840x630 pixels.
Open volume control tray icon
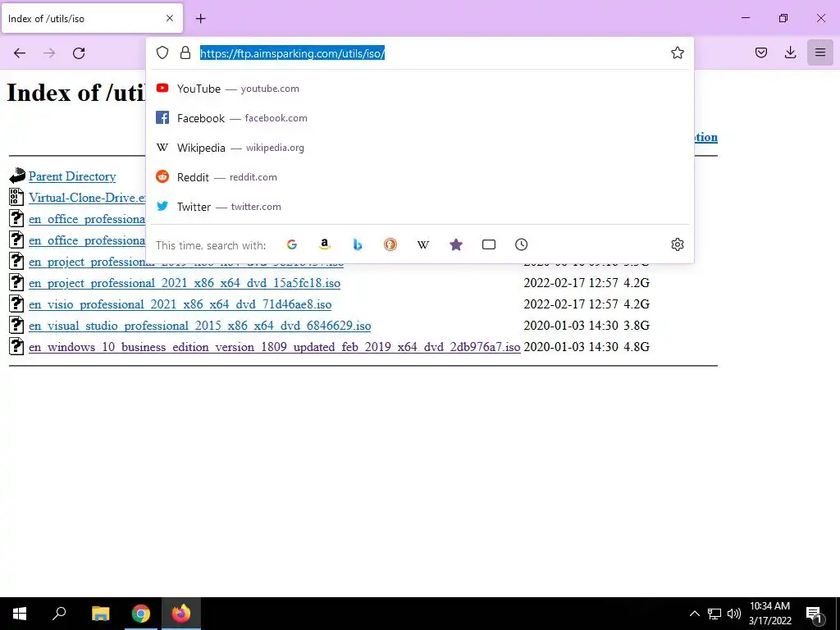[734, 614]
